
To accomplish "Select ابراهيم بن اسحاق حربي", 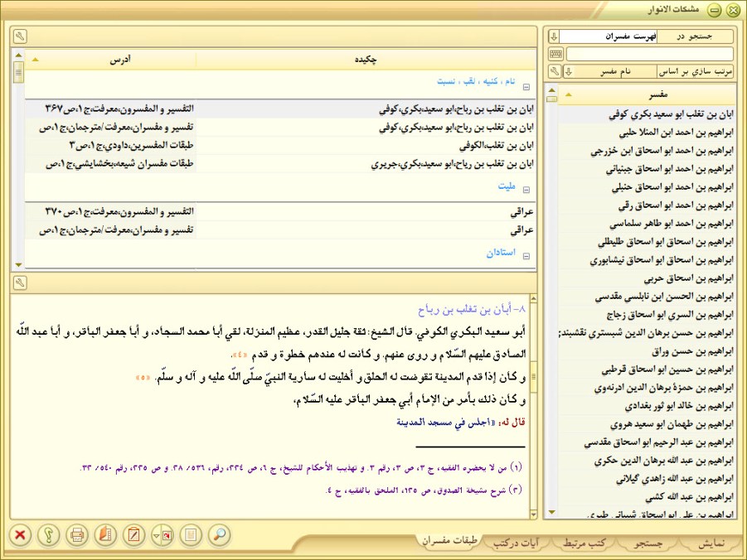I will pos(647,278).
